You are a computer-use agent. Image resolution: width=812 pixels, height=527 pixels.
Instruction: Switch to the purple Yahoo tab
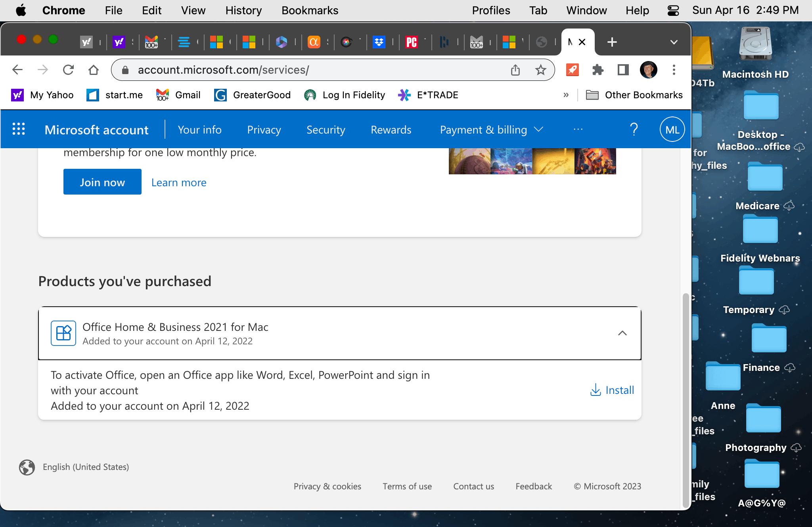[x=119, y=42]
